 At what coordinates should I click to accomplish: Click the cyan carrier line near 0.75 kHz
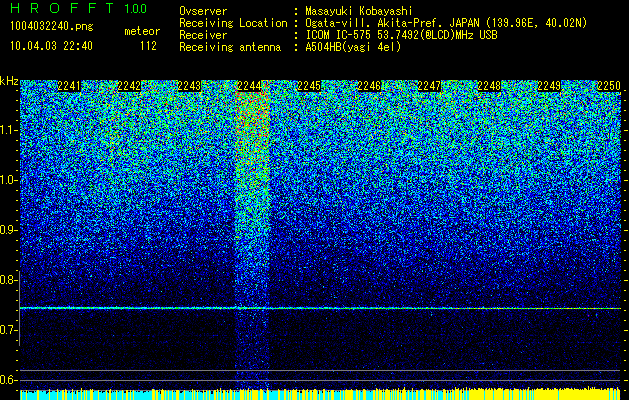coord(320,308)
